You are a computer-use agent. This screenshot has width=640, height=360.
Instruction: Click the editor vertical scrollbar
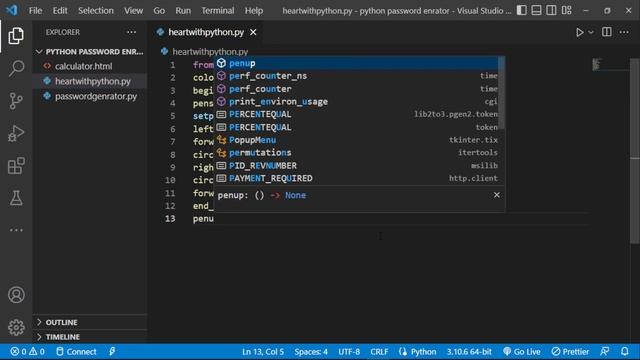(635, 151)
